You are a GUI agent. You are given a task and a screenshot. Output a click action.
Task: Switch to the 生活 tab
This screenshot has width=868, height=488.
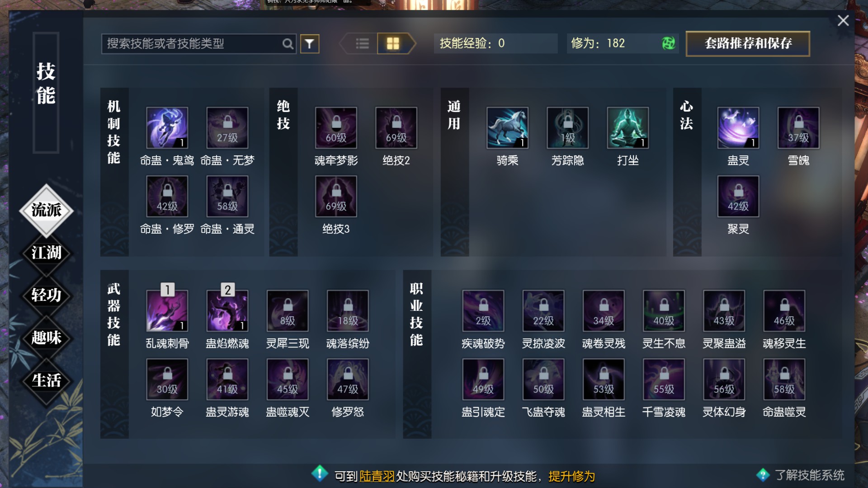[x=46, y=380]
